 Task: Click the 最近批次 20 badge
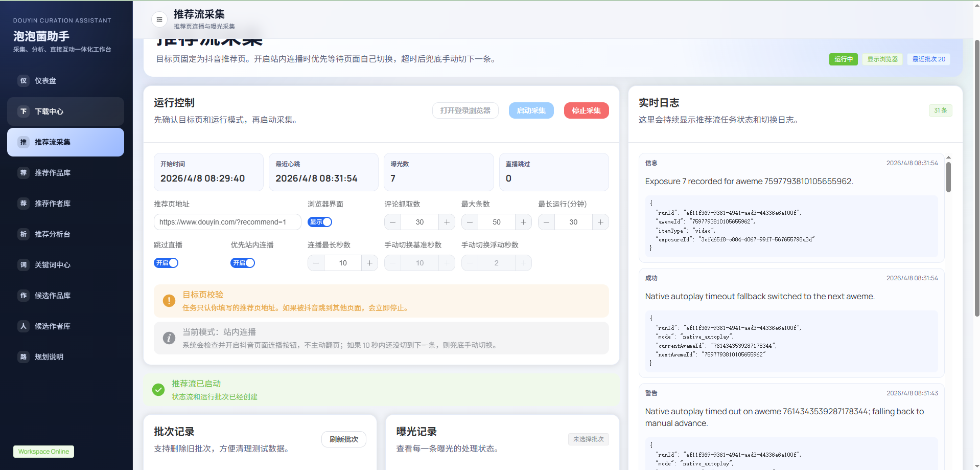pyautogui.click(x=929, y=59)
